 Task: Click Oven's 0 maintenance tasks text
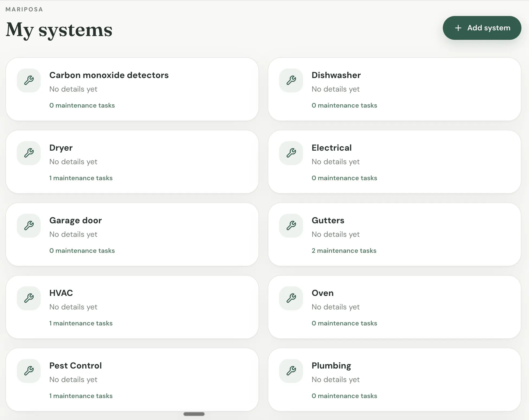click(x=344, y=323)
